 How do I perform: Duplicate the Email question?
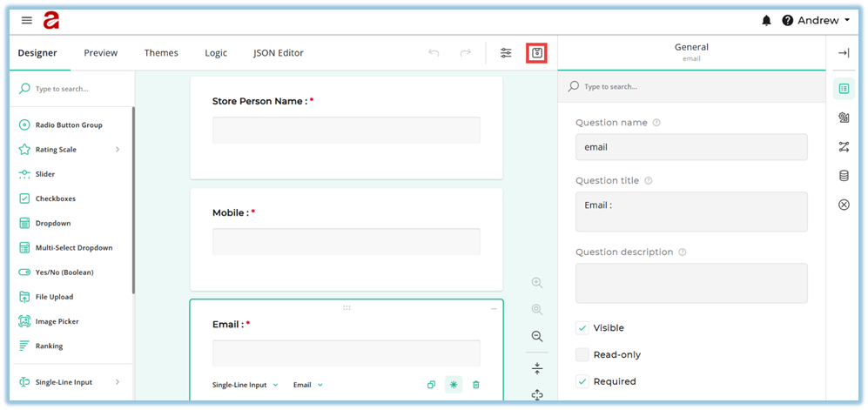click(x=431, y=385)
